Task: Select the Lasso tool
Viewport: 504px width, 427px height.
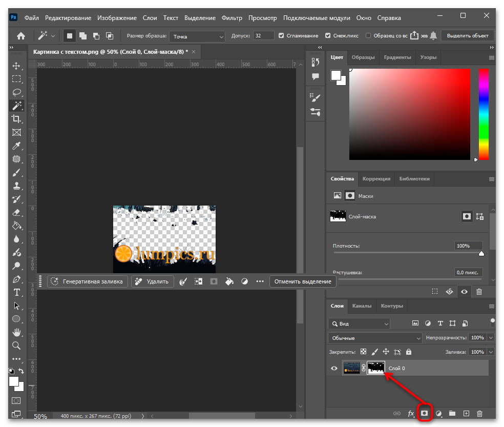Action: [16, 93]
